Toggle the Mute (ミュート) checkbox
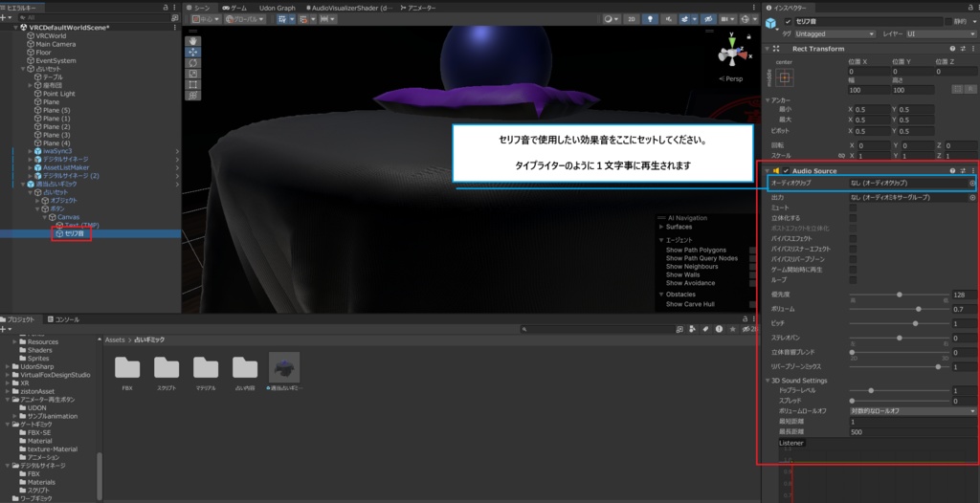This screenshot has width=980, height=503. tap(853, 208)
